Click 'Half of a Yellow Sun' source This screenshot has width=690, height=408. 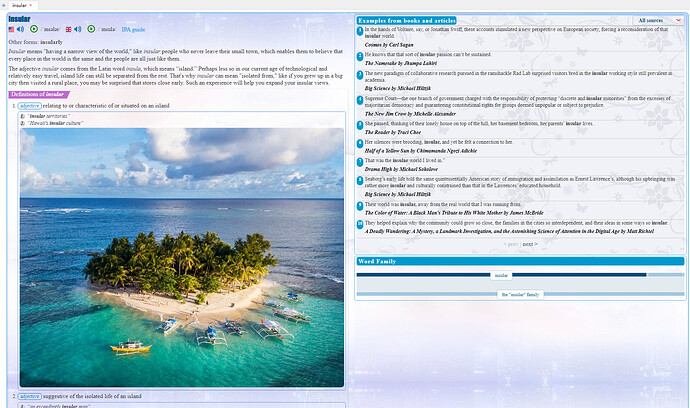pos(421,151)
